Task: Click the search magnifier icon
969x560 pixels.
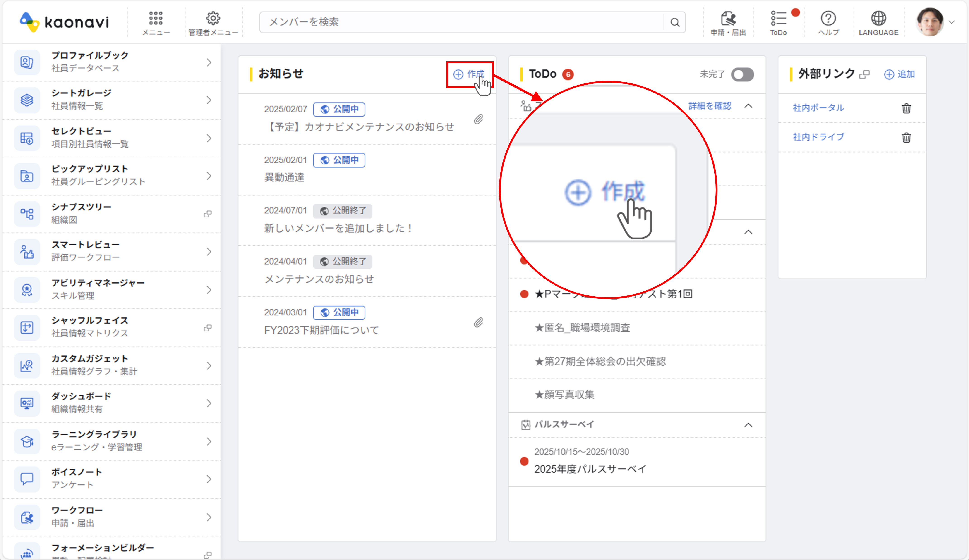Action: coord(675,22)
